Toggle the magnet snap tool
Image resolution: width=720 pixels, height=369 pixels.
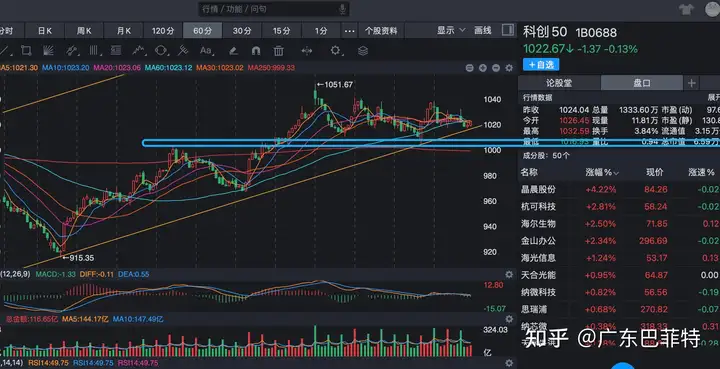point(256,50)
